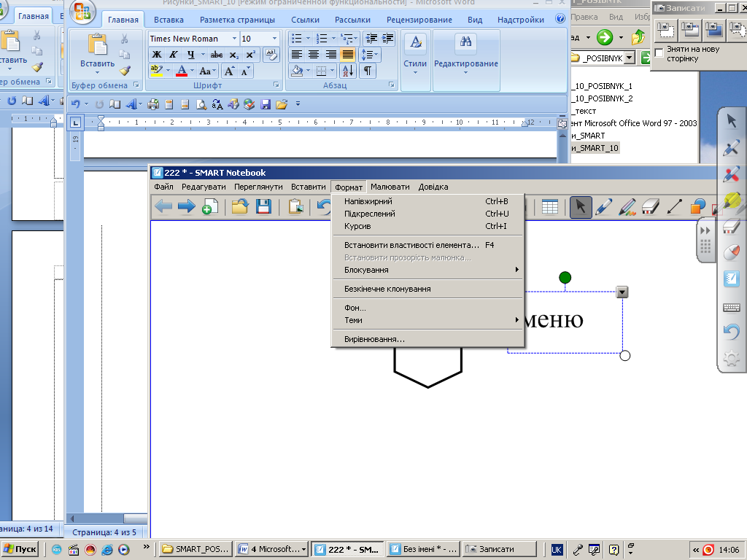Expand the Редактирование group dropdown
Viewport: 747px width, 560px height.
point(466,72)
